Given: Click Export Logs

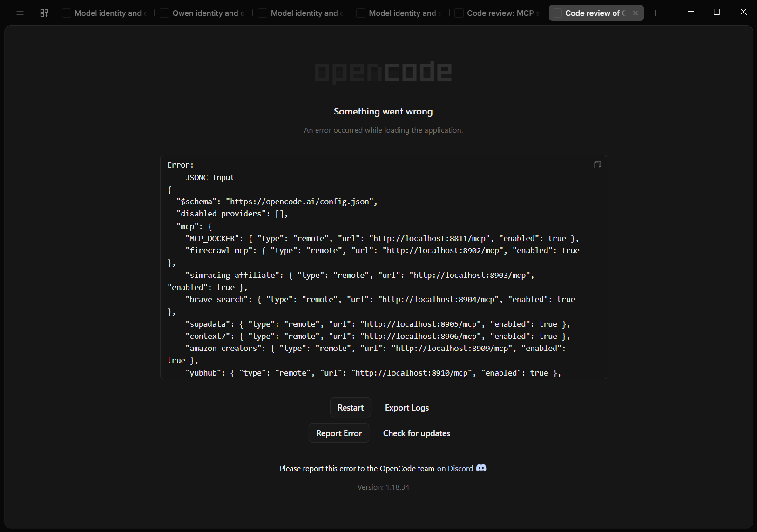Looking at the screenshot, I should 407,408.
